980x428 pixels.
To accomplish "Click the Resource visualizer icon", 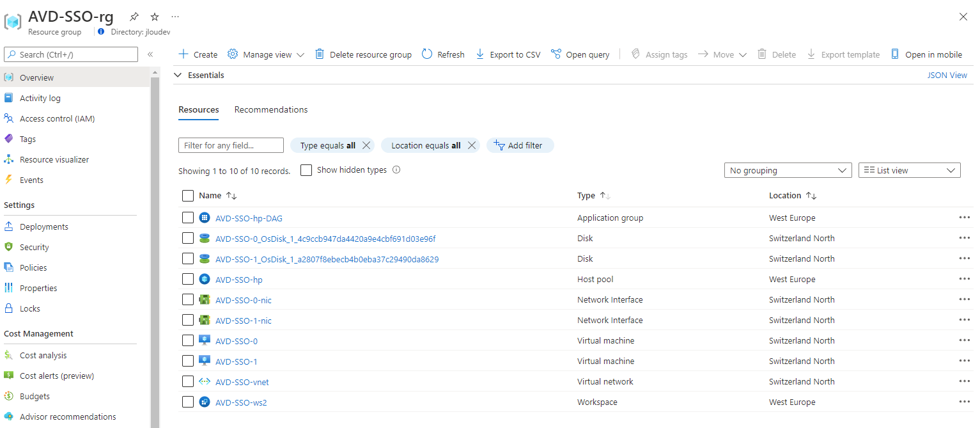I will pyautogui.click(x=8, y=159).
